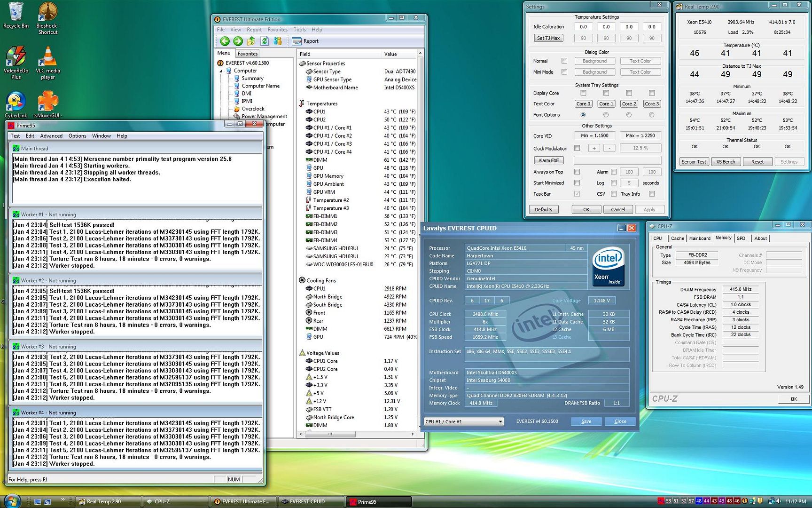Open the Report tool in EVEREST toolbar

pos(305,41)
